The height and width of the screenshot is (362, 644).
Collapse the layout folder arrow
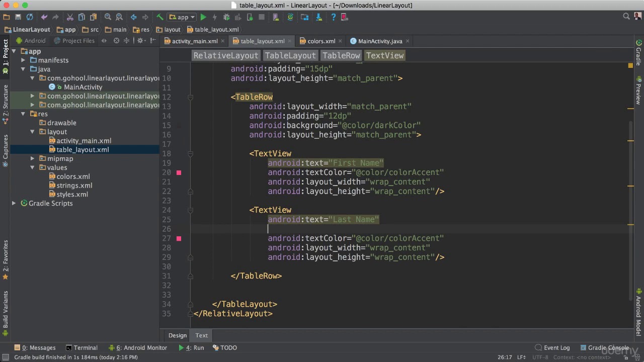(x=32, y=132)
